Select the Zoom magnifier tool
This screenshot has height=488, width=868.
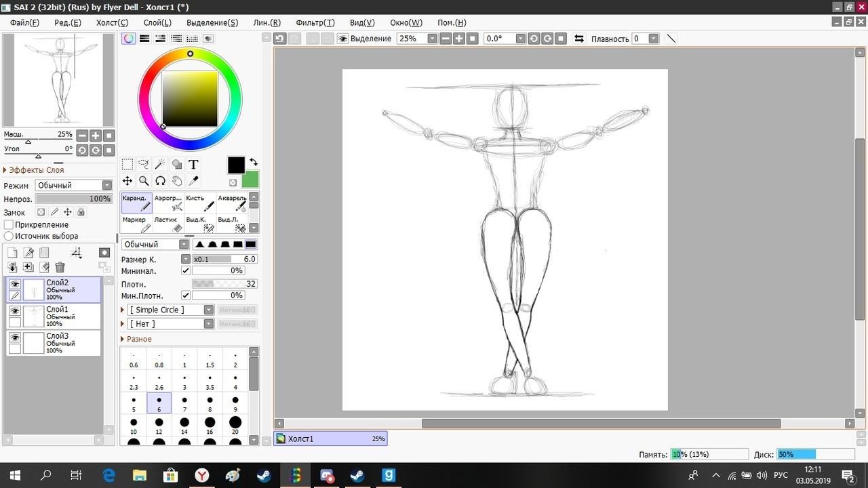[144, 181]
